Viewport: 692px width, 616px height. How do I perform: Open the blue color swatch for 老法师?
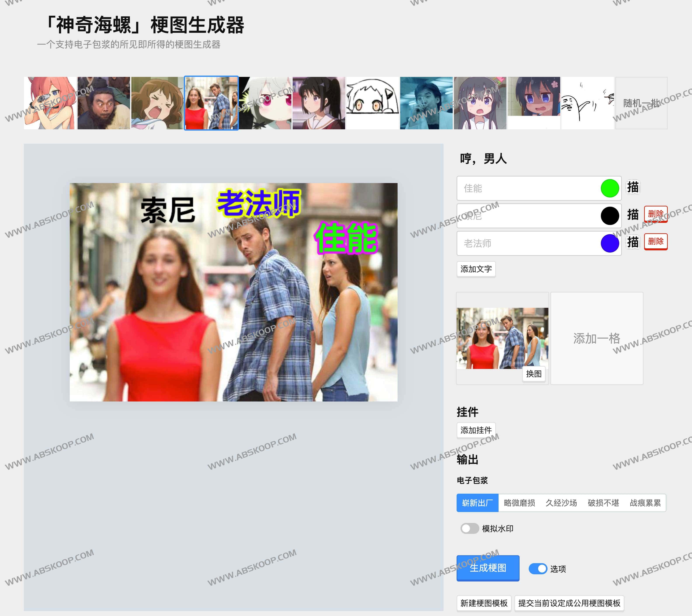(610, 243)
